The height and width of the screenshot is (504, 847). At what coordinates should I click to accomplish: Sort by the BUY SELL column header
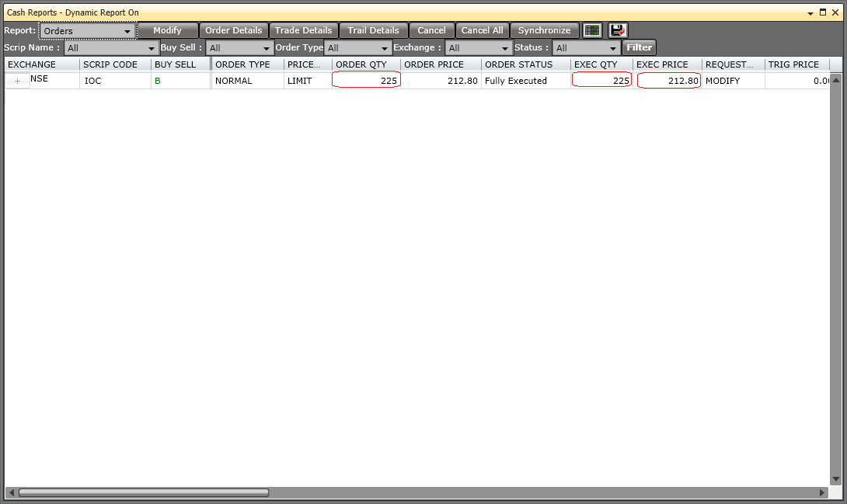pyautogui.click(x=180, y=64)
